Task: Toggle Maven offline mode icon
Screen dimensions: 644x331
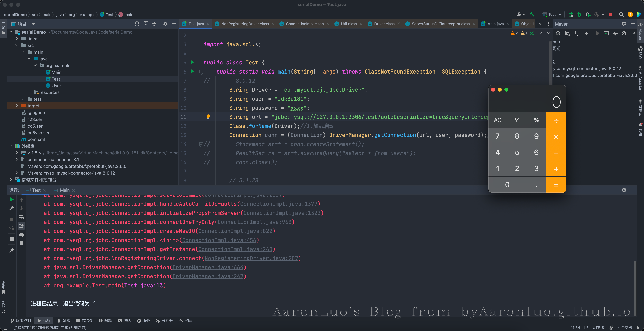Action: point(615,33)
